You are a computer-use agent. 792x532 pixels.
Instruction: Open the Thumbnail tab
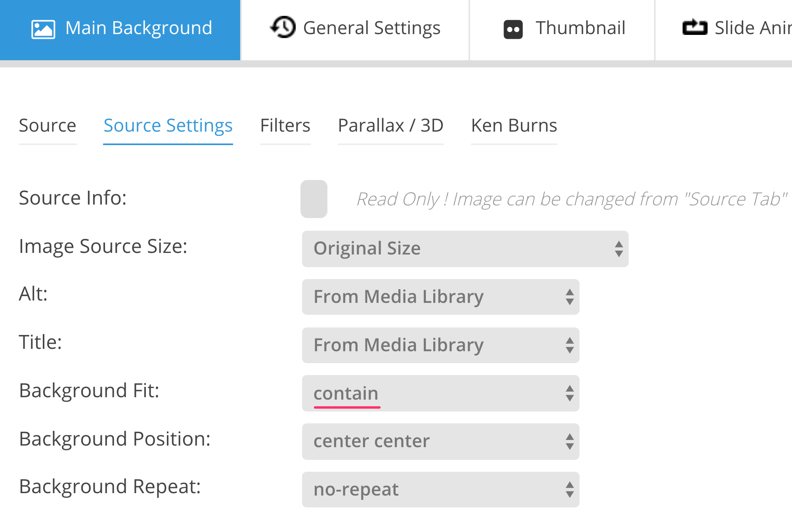coord(562,30)
